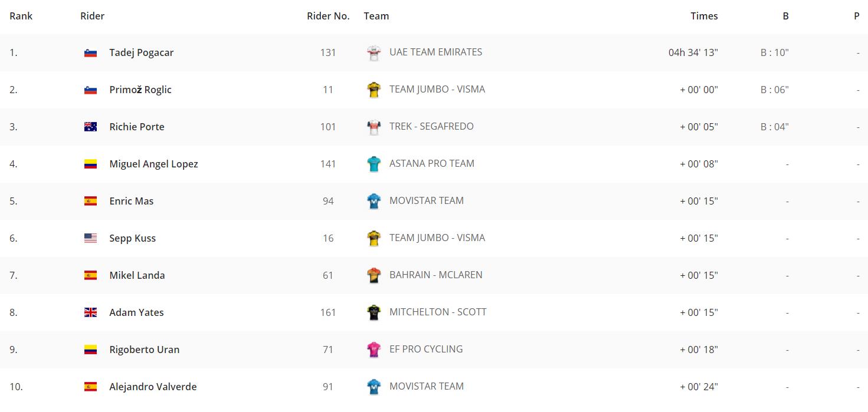868x412 pixels.
Task: Click Sepp Kuss's United States flag icon
Action: (x=90, y=239)
